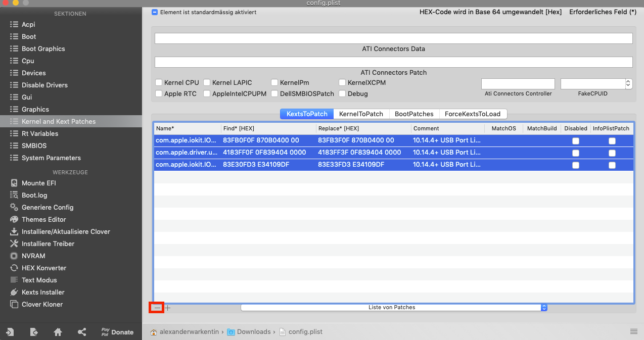Open the NVRAM tool

pos(33,256)
